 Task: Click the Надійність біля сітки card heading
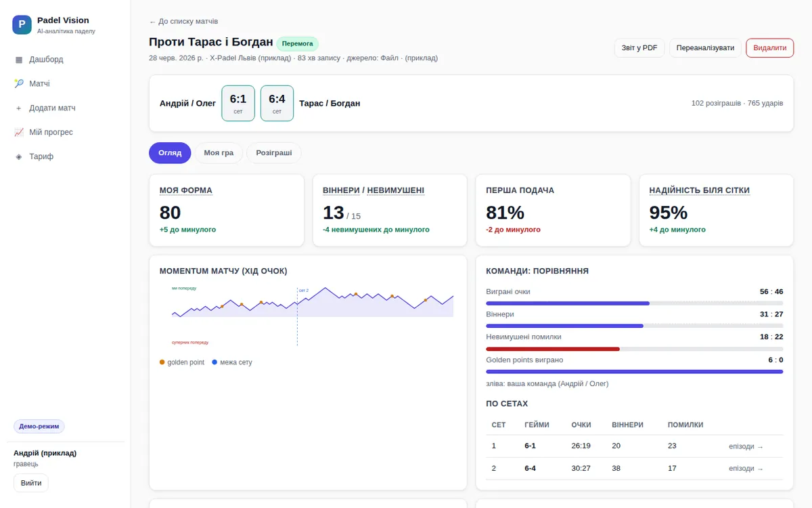[x=699, y=190]
